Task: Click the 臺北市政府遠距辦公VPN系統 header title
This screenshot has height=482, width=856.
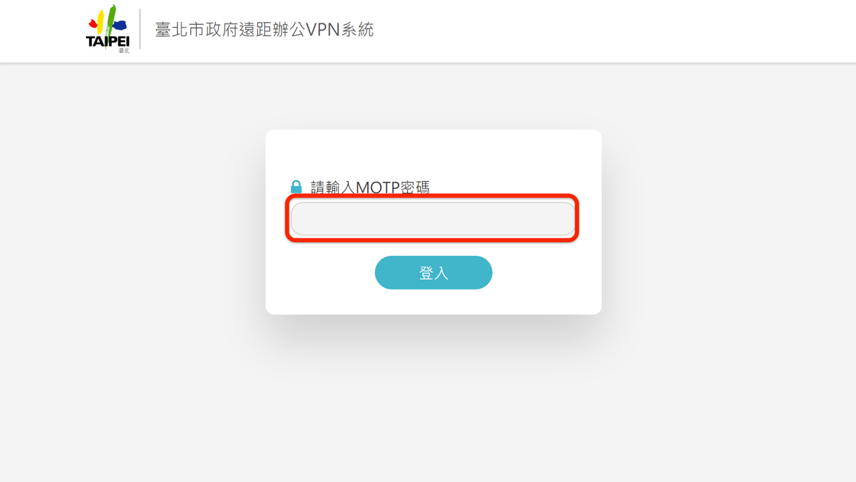Action: 264,29
